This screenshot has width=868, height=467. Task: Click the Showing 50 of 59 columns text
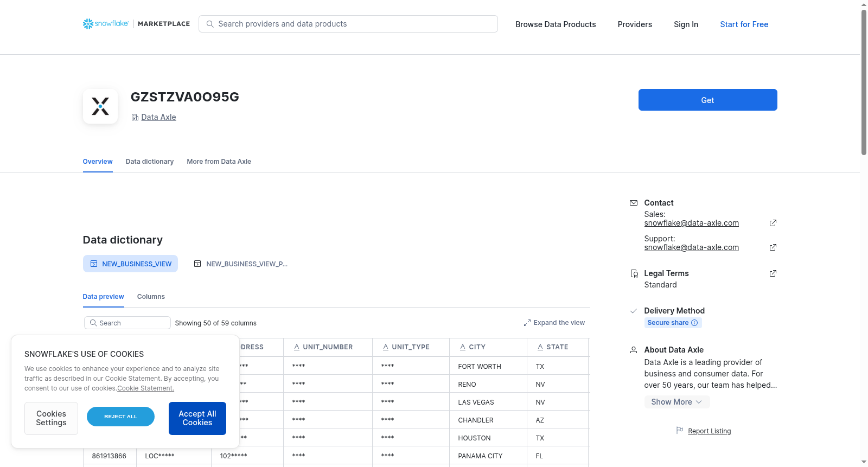pos(216,323)
